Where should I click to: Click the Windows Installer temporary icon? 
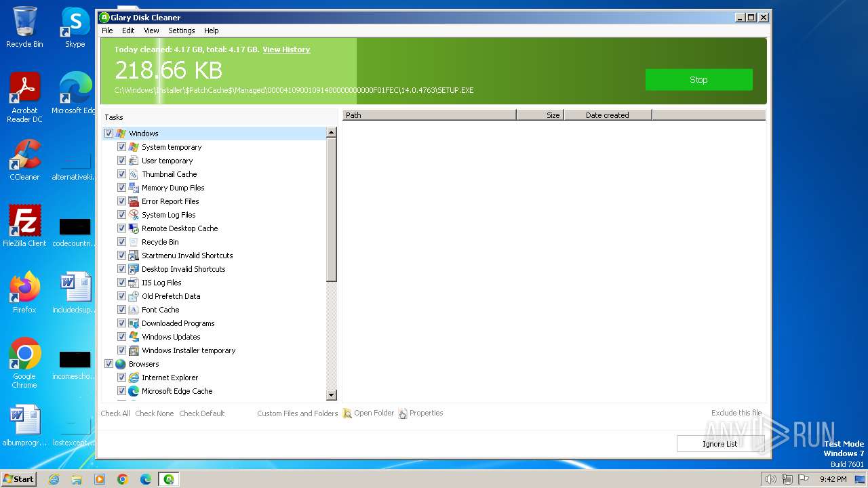click(134, 350)
